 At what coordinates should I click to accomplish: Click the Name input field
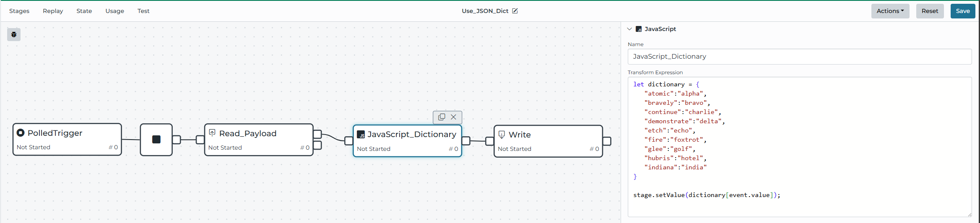click(x=799, y=57)
